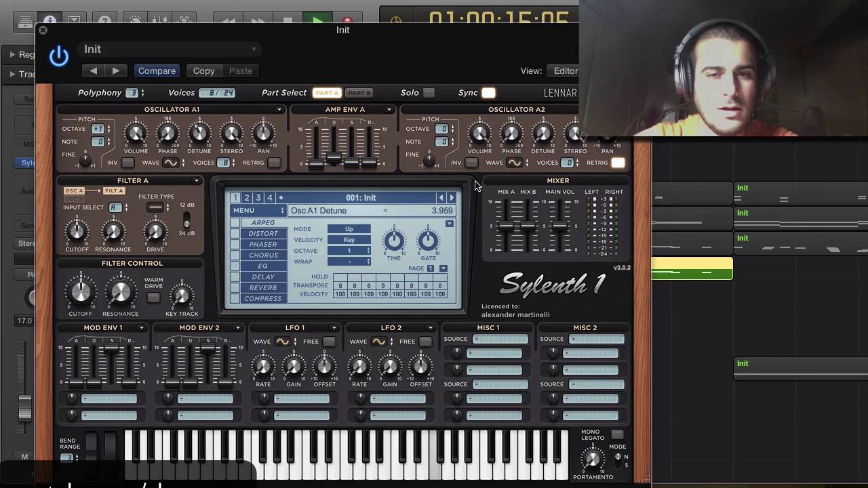The image size is (868, 488).
Task: Adjust the Mixer Mix A slider
Action: (x=506, y=225)
